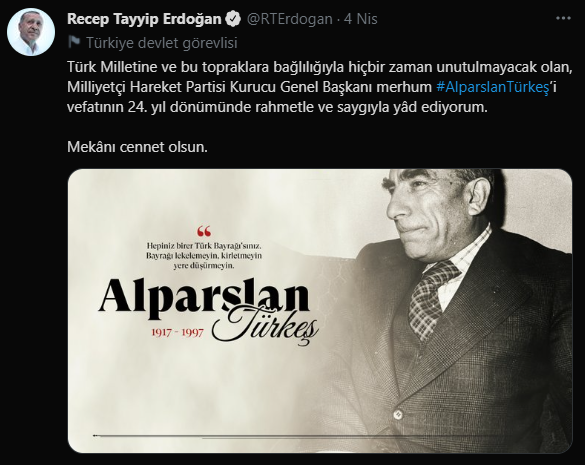Open the three-dot more options menu
This screenshot has height=465, width=585.
pyautogui.click(x=563, y=18)
